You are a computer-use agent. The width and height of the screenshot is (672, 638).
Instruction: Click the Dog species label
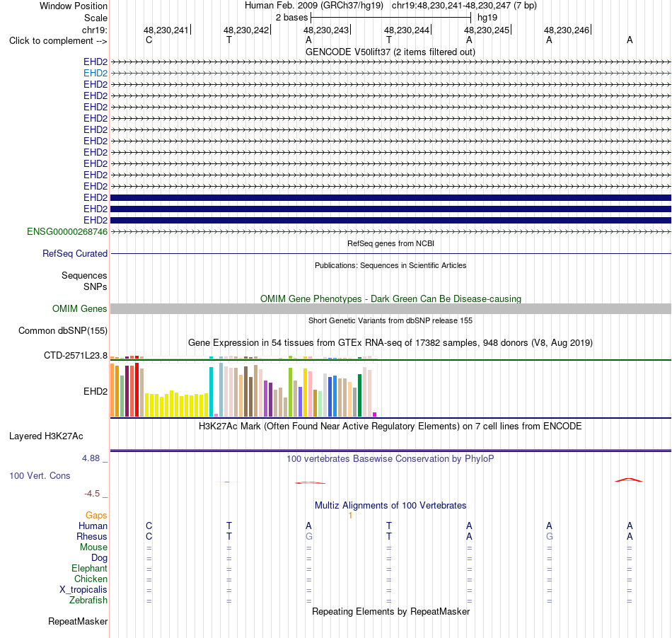click(99, 558)
